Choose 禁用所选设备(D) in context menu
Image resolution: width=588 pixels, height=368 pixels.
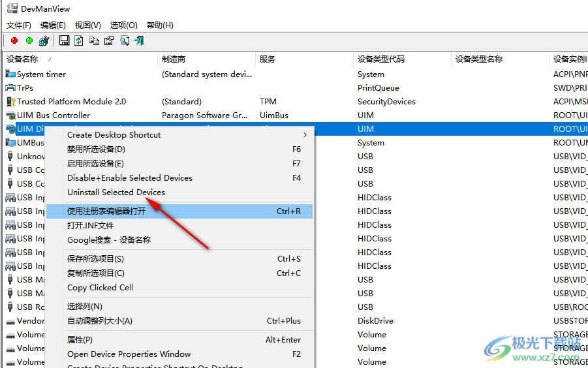(179, 149)
